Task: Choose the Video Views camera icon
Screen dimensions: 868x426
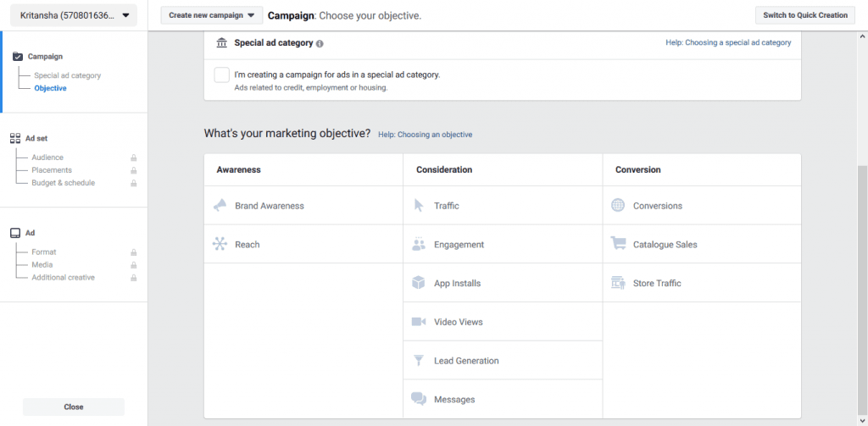Action: tap(419, 322)
